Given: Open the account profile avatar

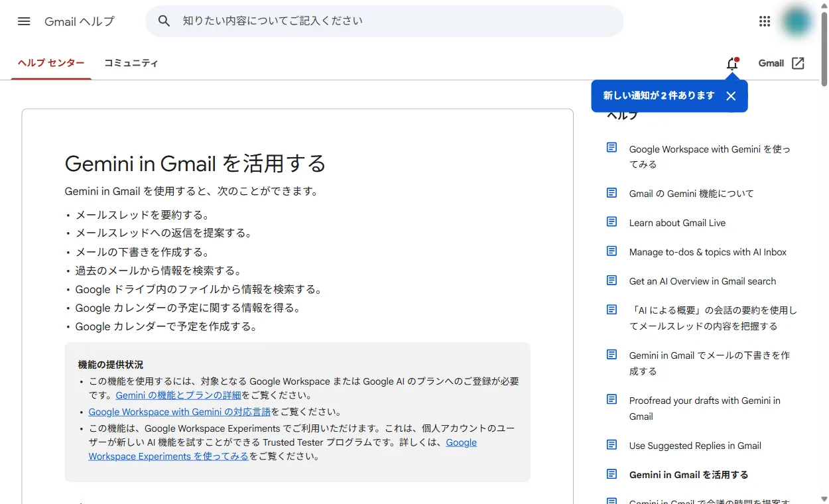Looking at the screenshot, I should coord(797,21).
